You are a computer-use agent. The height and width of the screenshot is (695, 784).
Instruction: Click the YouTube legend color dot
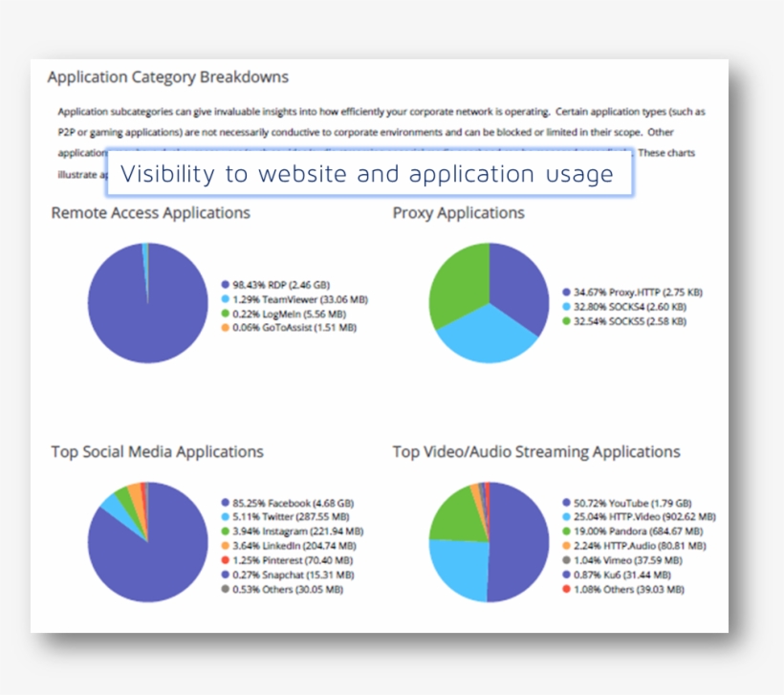[x=565, y=501]
